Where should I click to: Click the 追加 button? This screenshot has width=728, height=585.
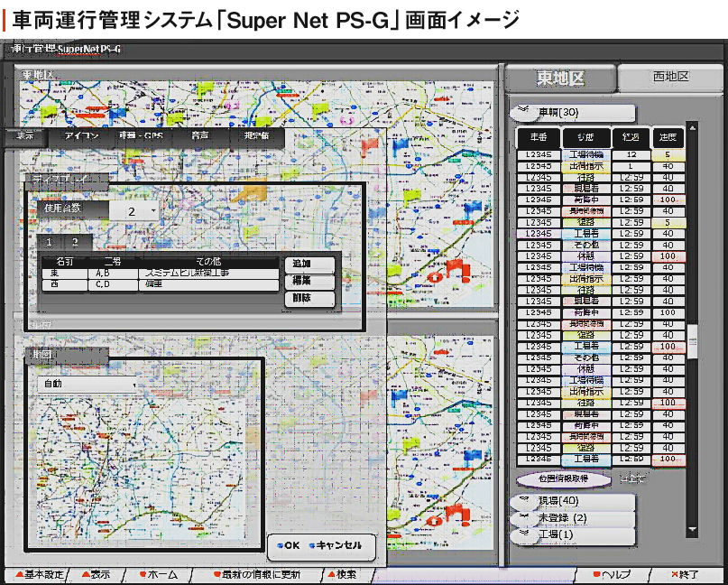309,264
